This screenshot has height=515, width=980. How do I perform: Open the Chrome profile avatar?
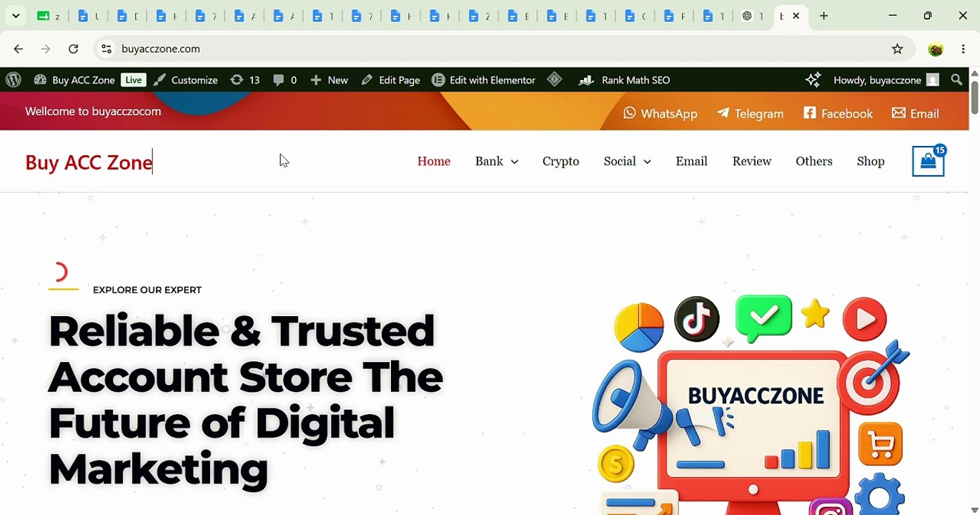pyautogui.click(x=936, y=49)
